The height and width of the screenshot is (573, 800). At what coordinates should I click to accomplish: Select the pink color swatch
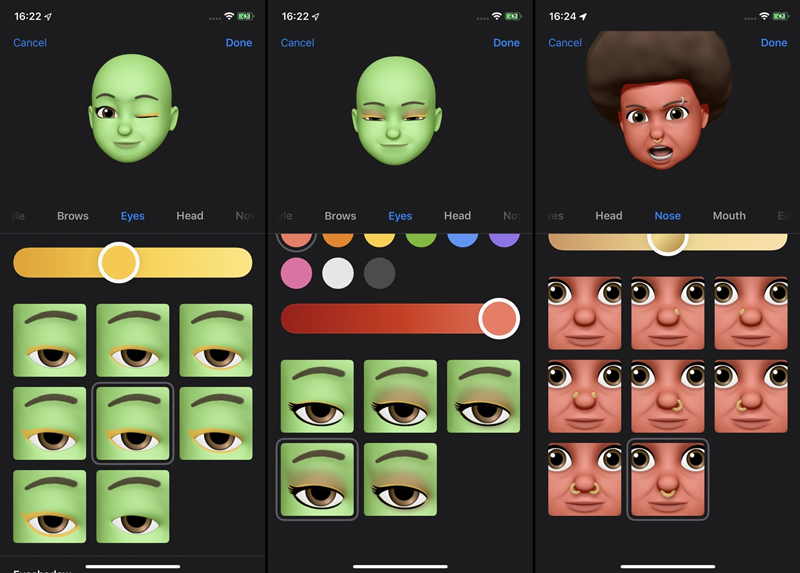pyautogui.click(x=297, y=273)
